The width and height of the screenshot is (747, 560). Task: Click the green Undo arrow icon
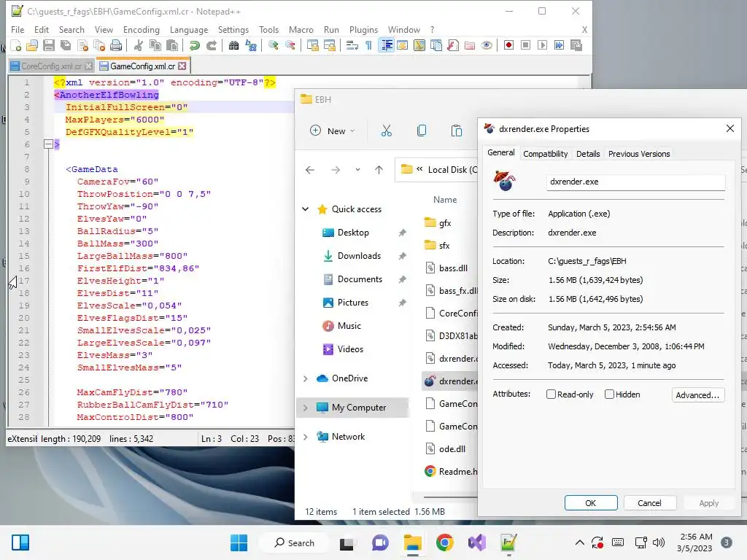[x=194, y=45]
